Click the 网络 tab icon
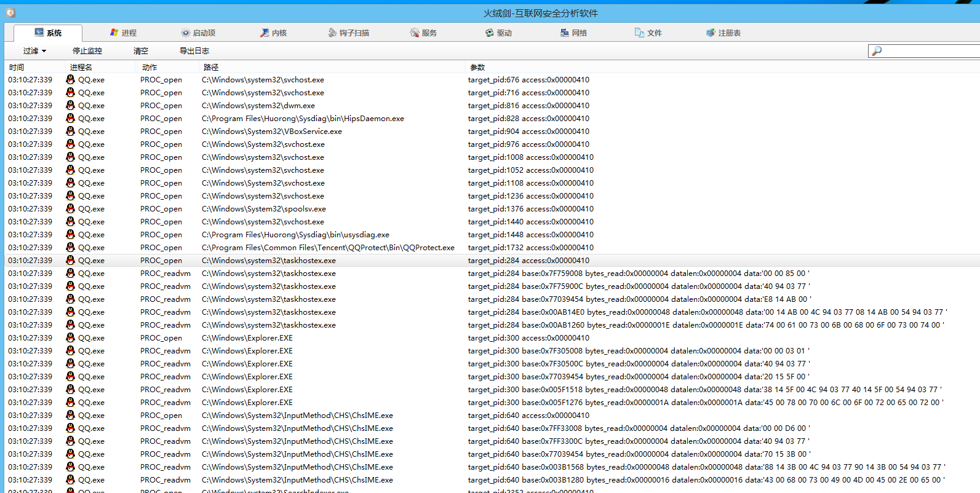The height and width of the screenshot is (493, 980). coord(565,33)
